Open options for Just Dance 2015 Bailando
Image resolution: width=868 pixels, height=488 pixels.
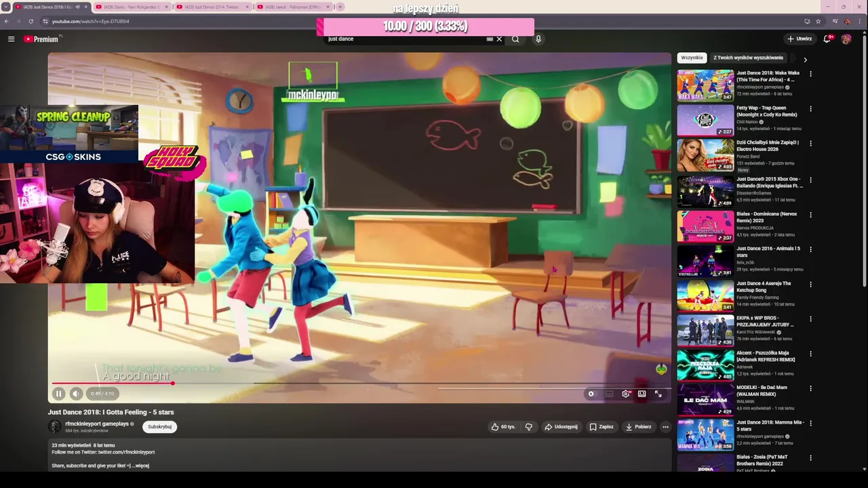click(x=810, y=180)
